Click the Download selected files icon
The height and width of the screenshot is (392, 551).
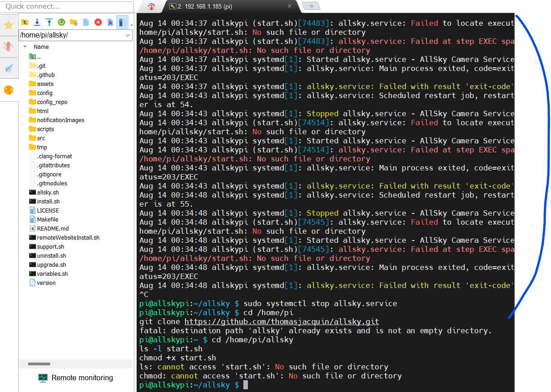click(37, 22)
